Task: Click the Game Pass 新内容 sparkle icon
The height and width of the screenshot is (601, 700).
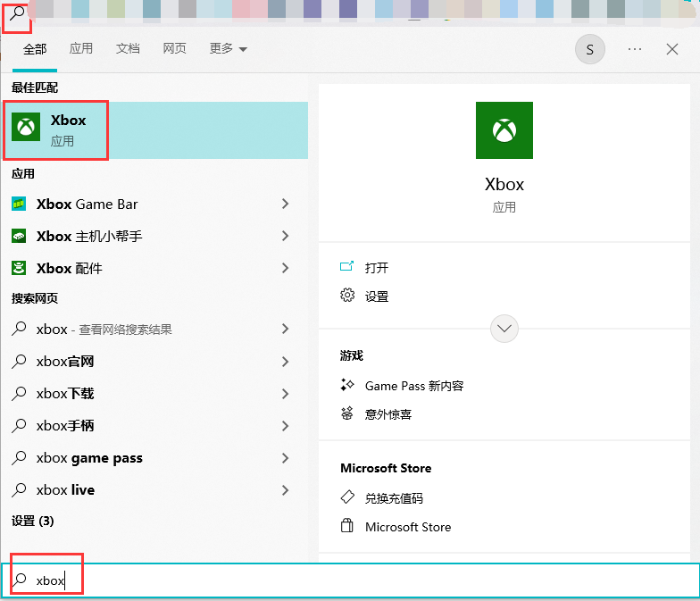Action: (x=347, y=386)
